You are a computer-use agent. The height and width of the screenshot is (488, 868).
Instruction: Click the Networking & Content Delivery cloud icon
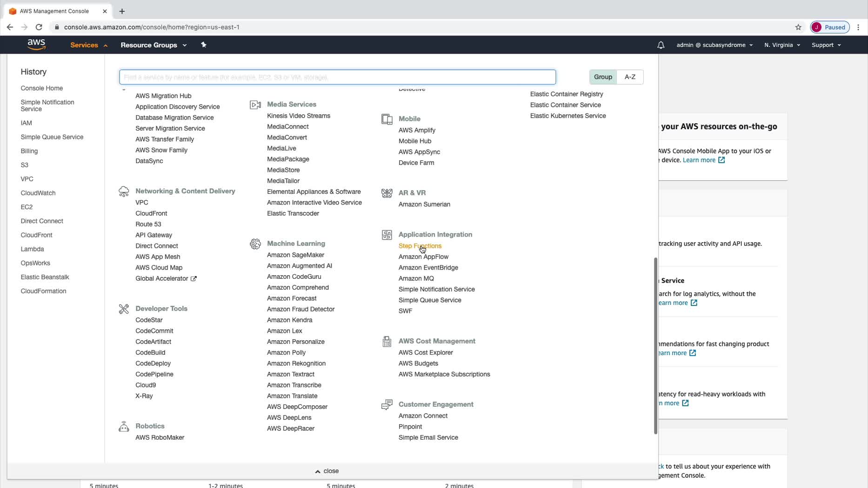tap(124, 191)
